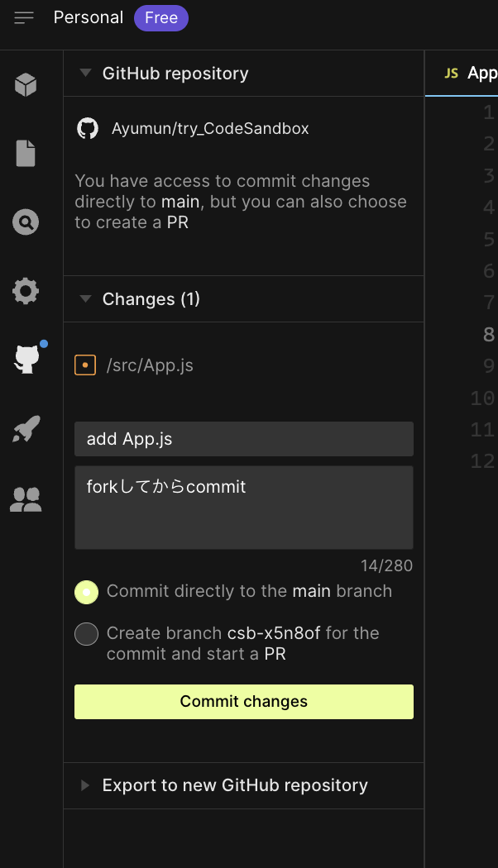
Task: Click the Free plan badge
Action: click(160, 17)
